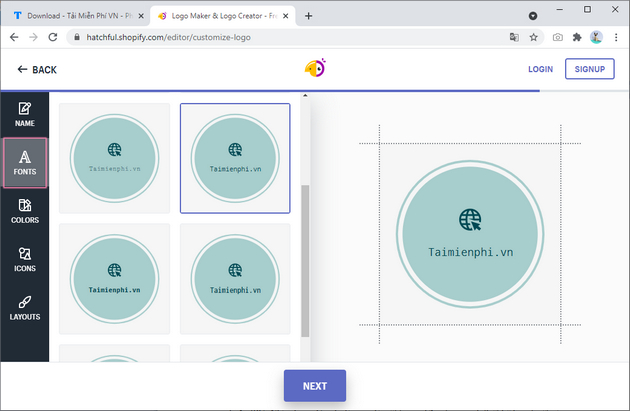Open the browser Extensions puzzle icon

(577, 36)
